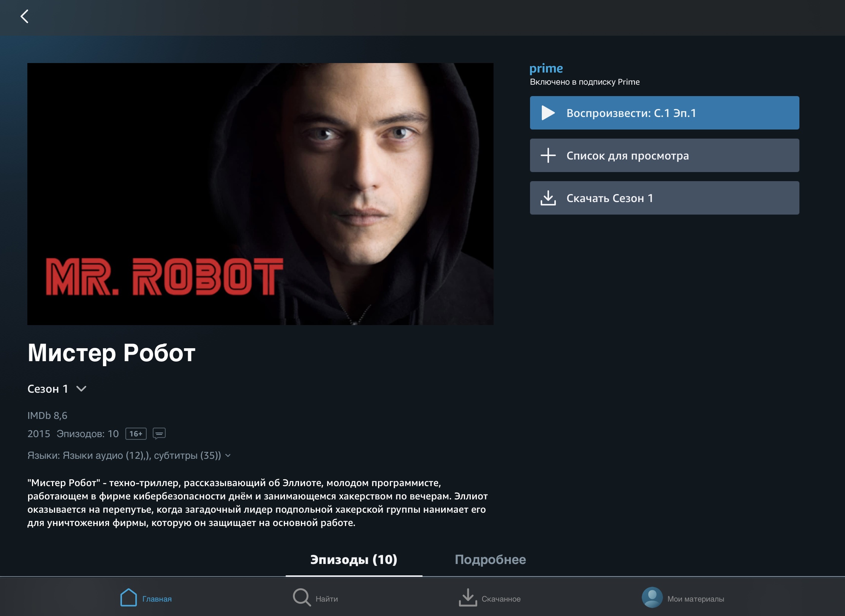Open the Найти search magnifier icon
This screenshot has height=616, width=845.
point(302,598)
